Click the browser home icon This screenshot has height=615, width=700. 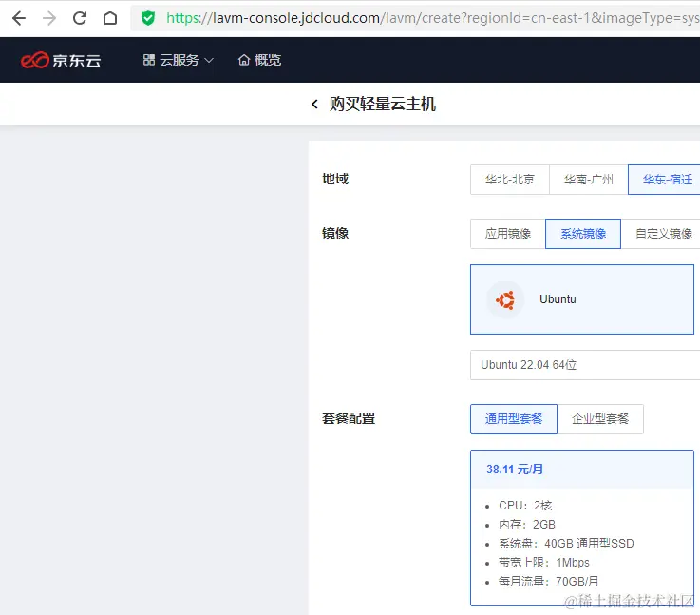pos(110,18)
